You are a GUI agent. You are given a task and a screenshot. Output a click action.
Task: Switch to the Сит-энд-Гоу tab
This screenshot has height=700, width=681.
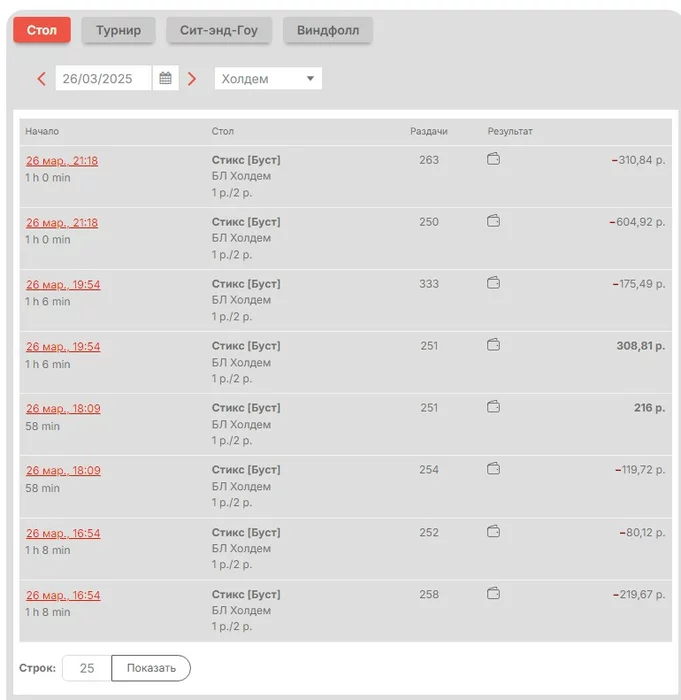click(x=218, y=30)
